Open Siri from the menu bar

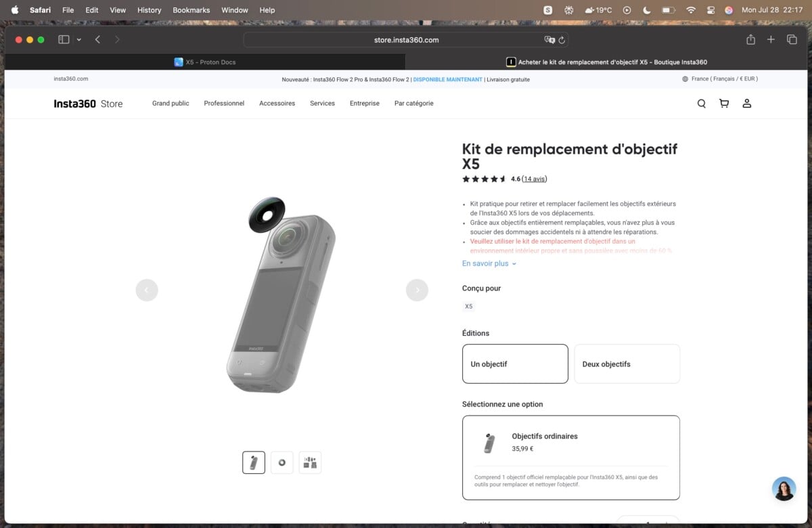[x=729, y=10]
